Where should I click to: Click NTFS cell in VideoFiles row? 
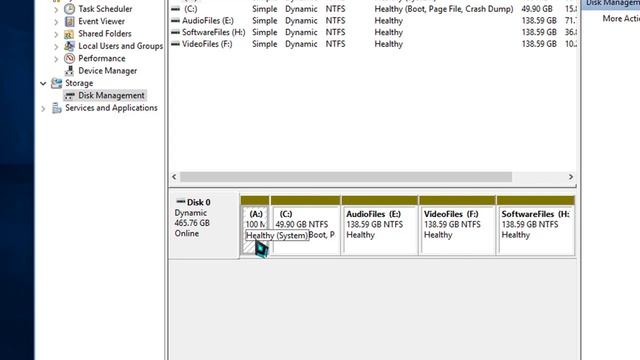pyautogui.click(x=335, y=44)
